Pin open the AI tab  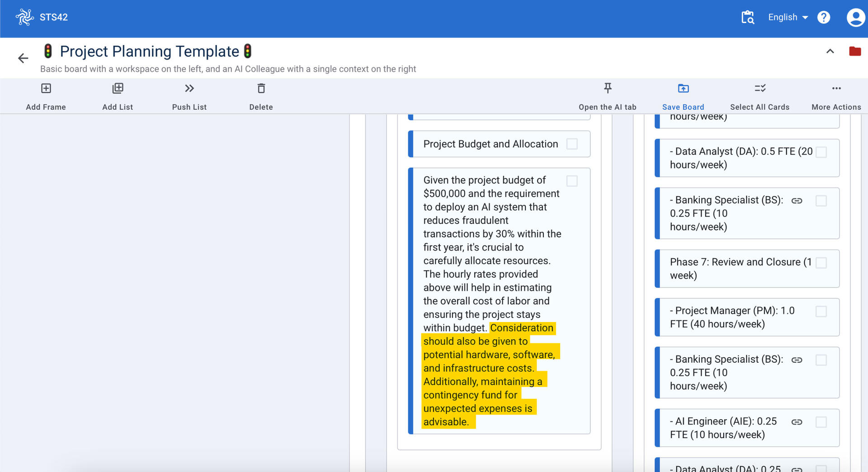[x=607, y=89]
